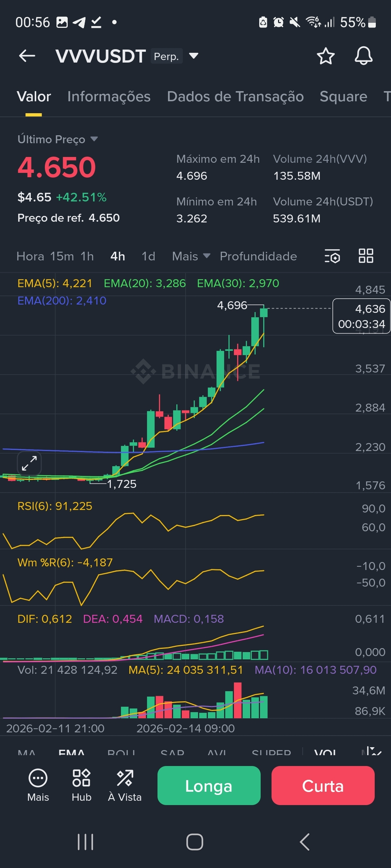Viewport: 391px width, 868px height.
Task: Tap the DIF: 0,612 value
Action: point(45,619)
